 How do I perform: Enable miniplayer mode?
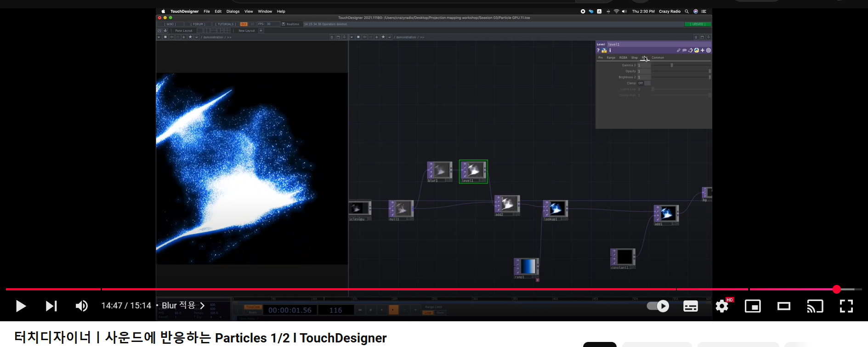point(753,306)
